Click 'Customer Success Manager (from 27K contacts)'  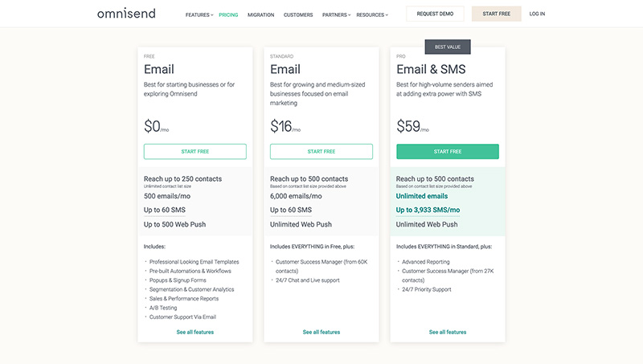[448, 276]
